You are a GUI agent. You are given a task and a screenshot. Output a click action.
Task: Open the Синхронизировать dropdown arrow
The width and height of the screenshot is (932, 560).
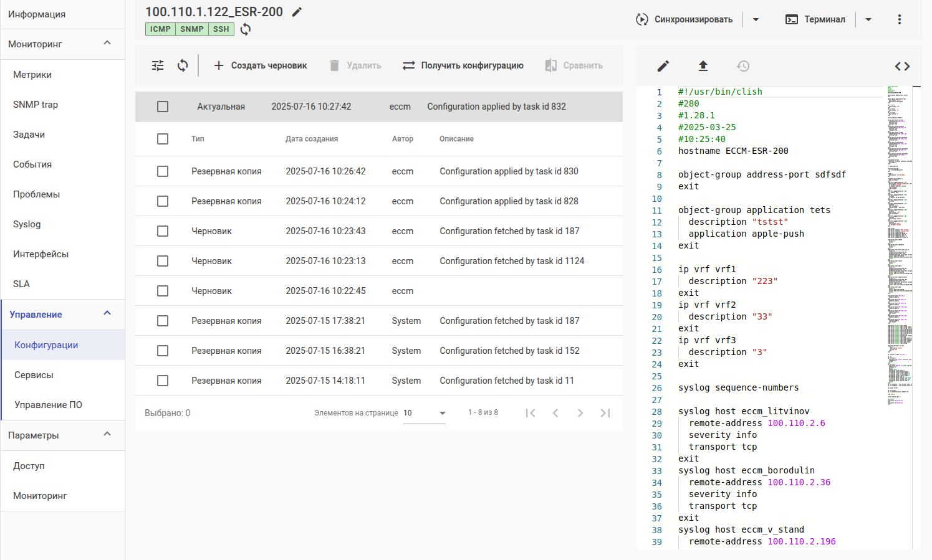click(x=756, y=19)
